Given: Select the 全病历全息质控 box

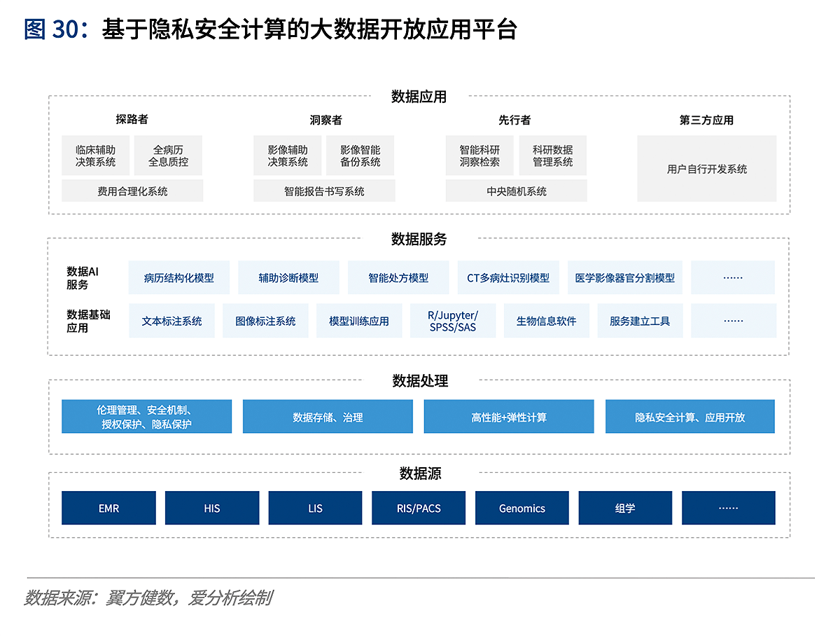Looking at the screenshot, I should (168, 155).
